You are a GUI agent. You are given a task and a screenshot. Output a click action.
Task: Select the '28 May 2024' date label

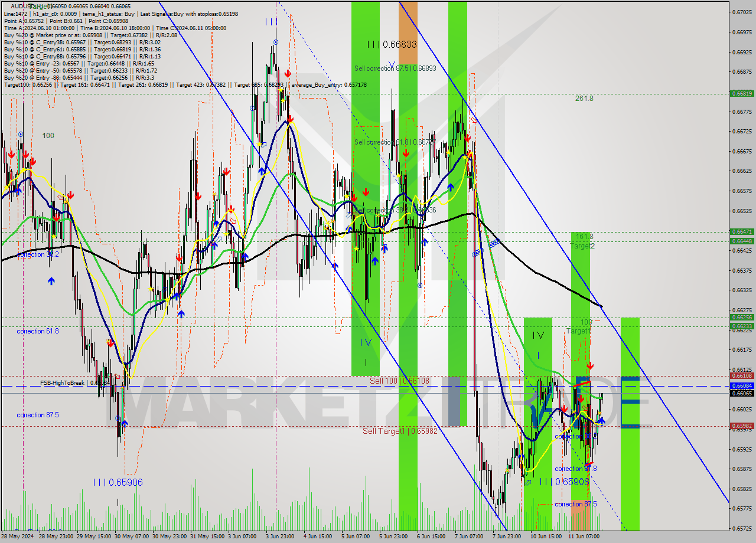click(18, 537)
